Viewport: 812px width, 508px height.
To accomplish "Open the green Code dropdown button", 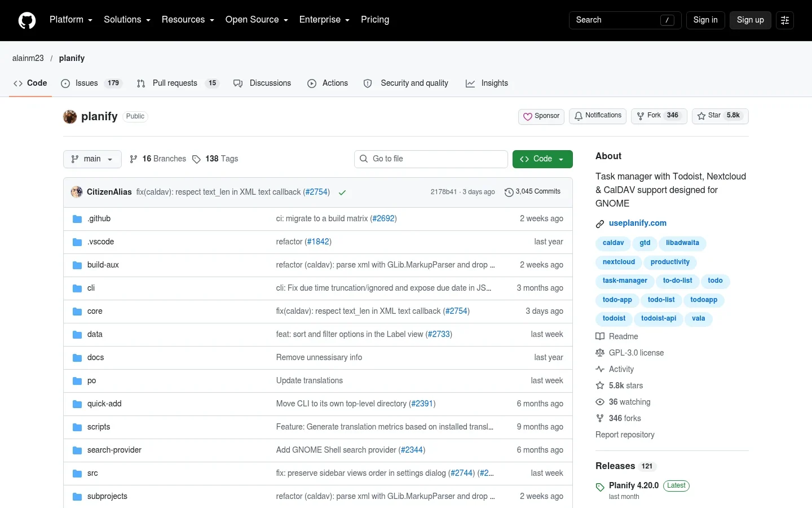I will 542,159.
